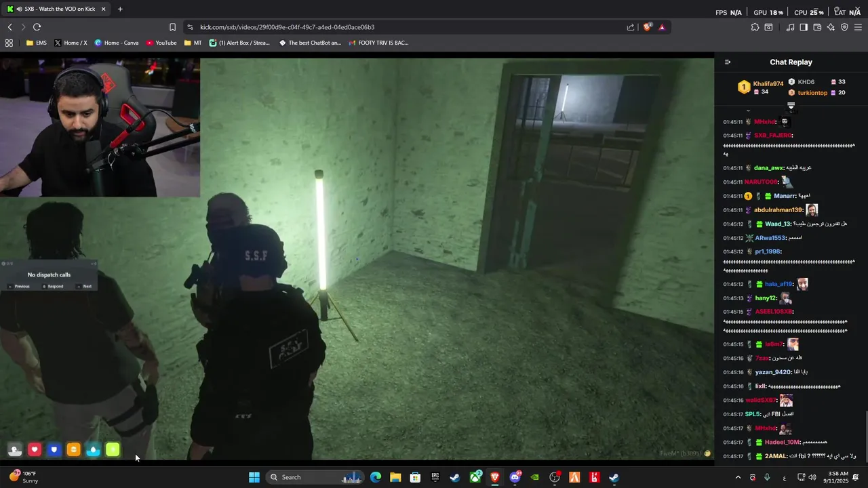The width and height of the screenshot is (868, 488).
Task: Open the EMS bookmarks folder
Action: 37,43
